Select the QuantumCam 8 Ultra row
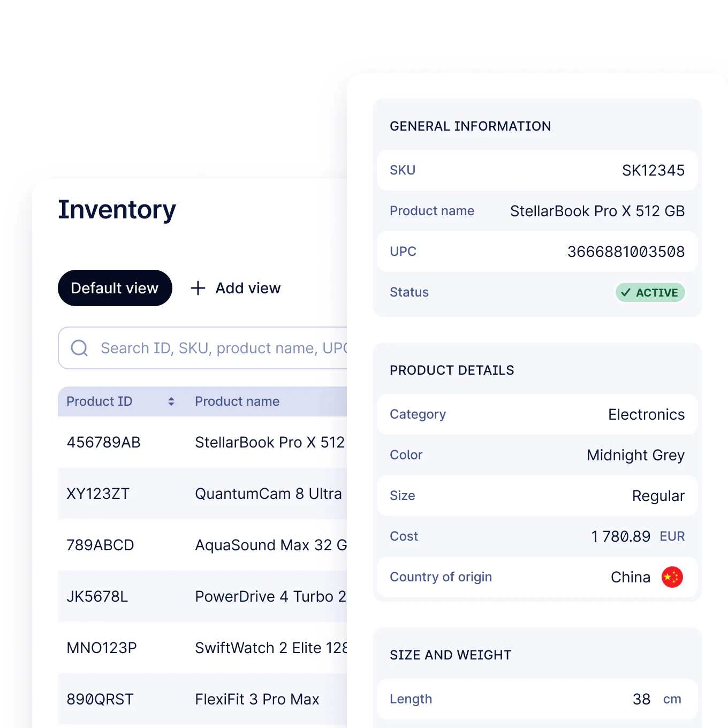Viewport: 728px width, 728px height. click(x=203, y=494)
